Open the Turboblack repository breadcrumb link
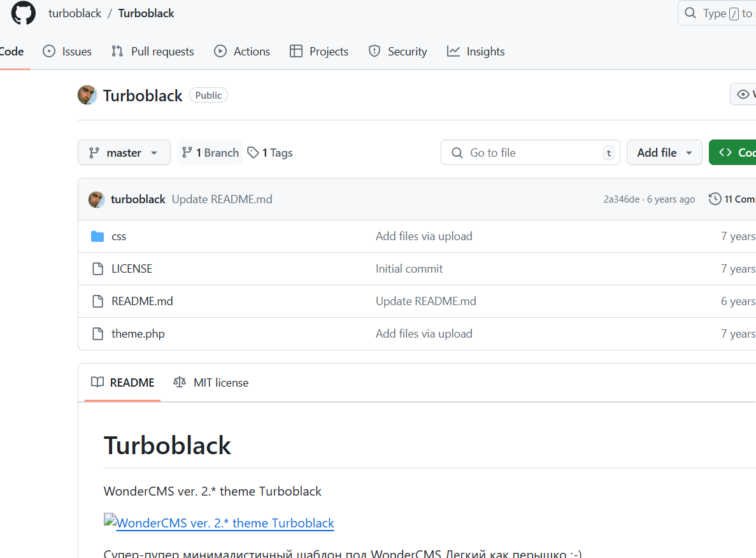This screenshot has width=756, height=558. pyautogui.click(x=146, y=13)
